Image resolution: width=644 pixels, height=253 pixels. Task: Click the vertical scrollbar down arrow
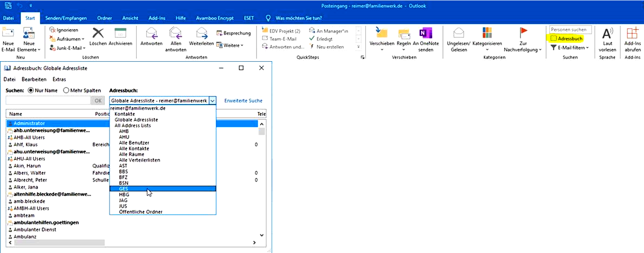261,235
